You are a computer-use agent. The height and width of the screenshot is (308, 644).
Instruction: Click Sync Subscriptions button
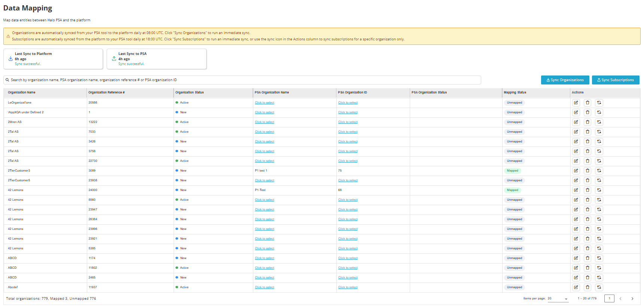(616, 80)
